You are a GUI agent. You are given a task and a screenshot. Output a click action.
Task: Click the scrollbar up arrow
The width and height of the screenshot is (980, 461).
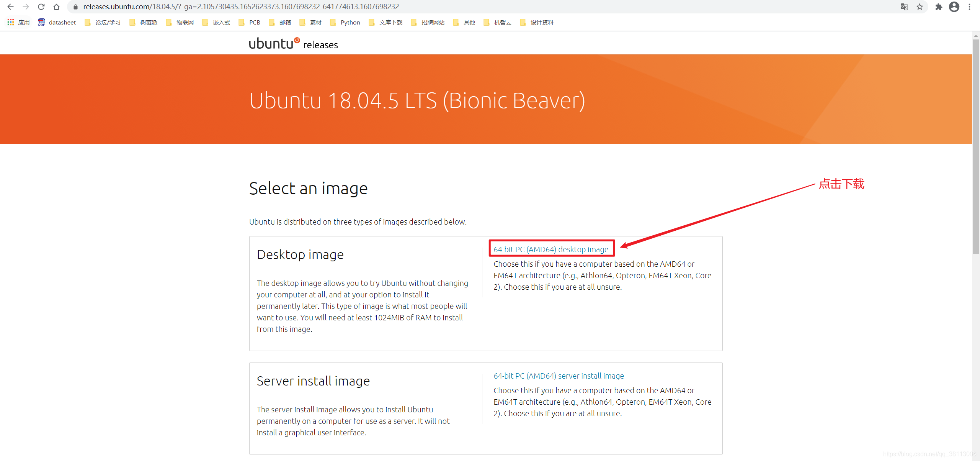click(976, 35)
